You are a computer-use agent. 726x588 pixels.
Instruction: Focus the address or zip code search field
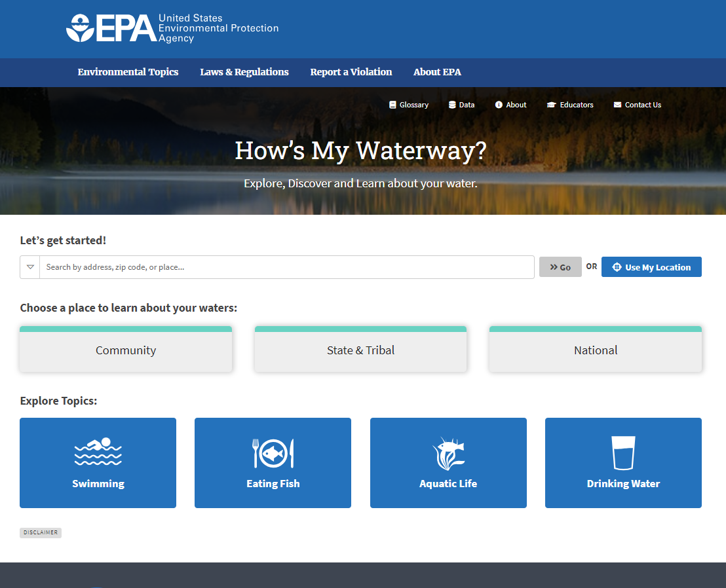[x=287, y=267]
